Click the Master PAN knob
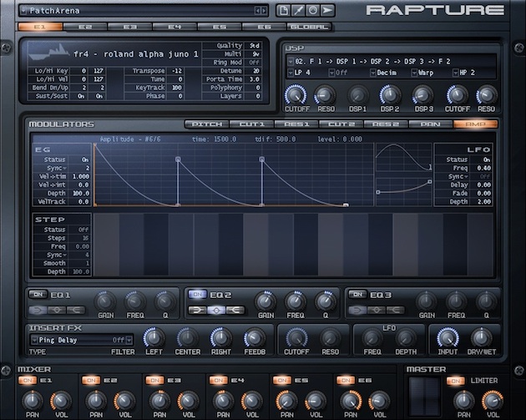 click(463, 401)
